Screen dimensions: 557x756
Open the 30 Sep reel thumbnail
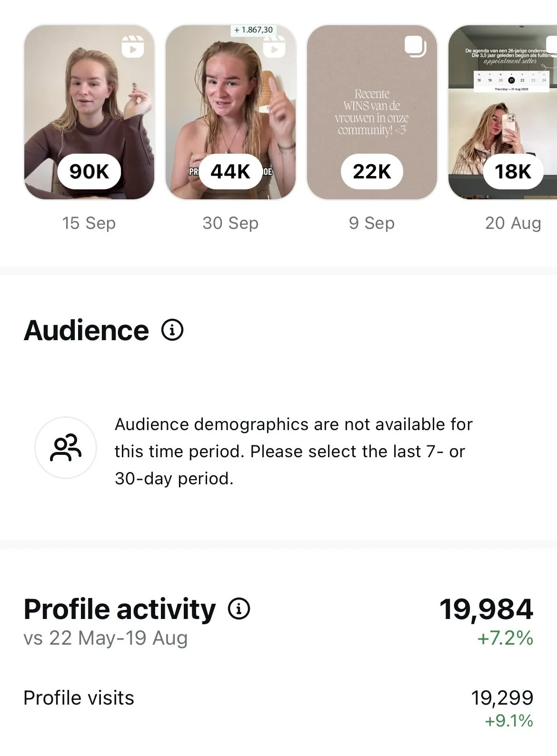pyautogui.click(x=230, y=112)
